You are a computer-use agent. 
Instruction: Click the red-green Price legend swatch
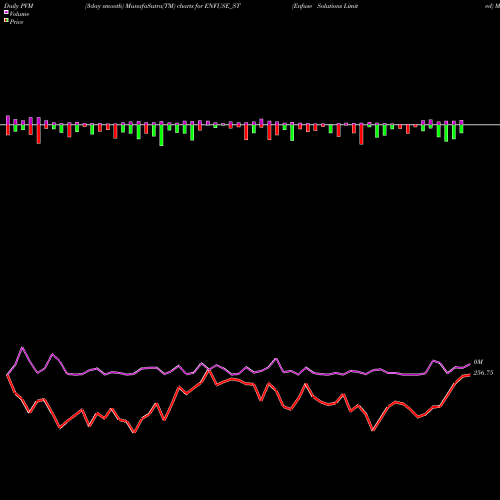click(x=6, y=21)
